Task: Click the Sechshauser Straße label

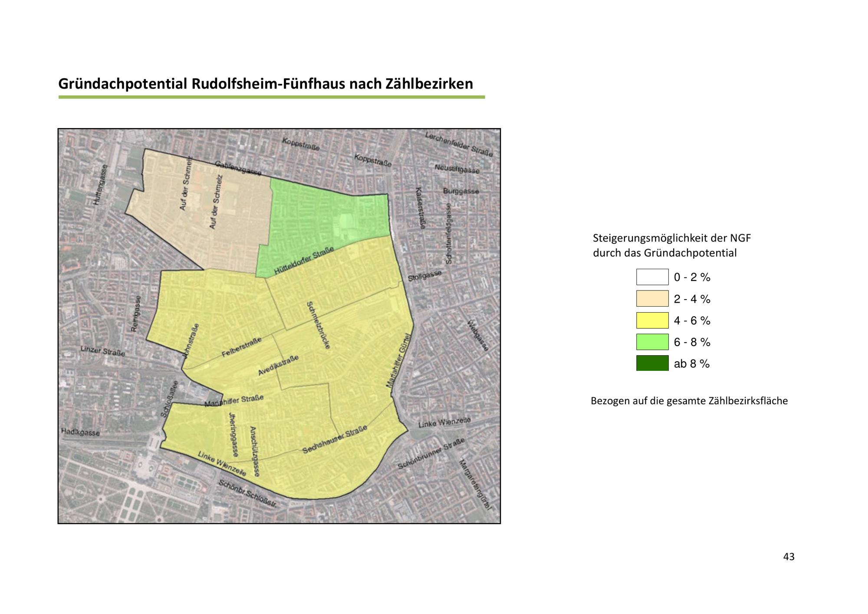Action: point(335,439)
